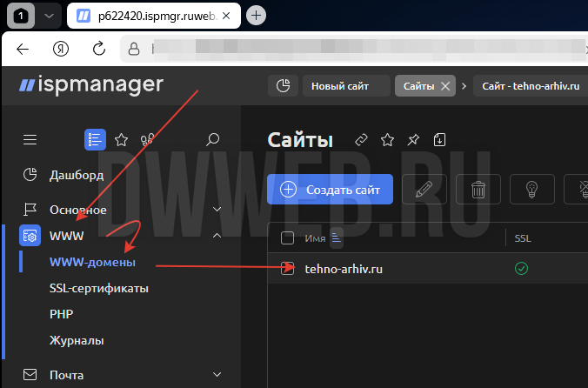Click the ispmanager logo
The height and width of the screenshot is (388, 588).
[x=91, y=84]
